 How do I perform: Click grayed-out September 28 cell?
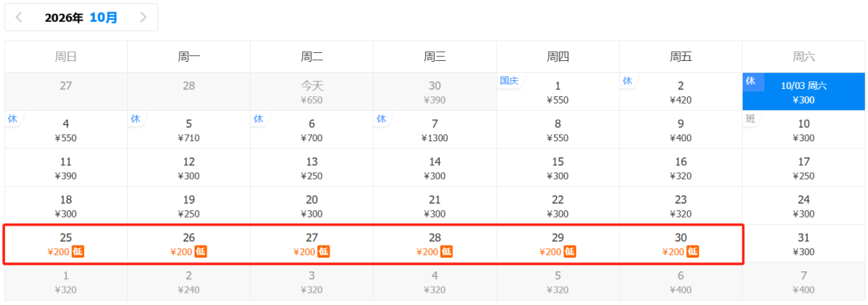[x=189, y=91]
